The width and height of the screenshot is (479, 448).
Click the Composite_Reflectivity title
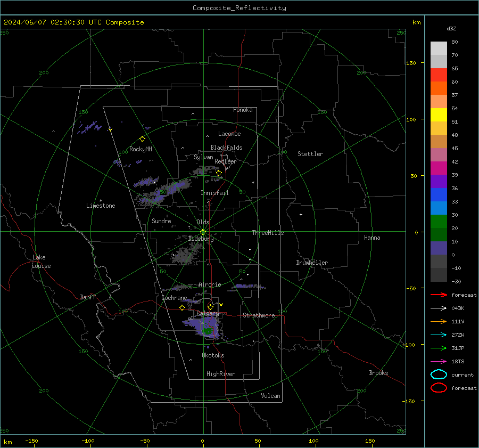(239, 8)
